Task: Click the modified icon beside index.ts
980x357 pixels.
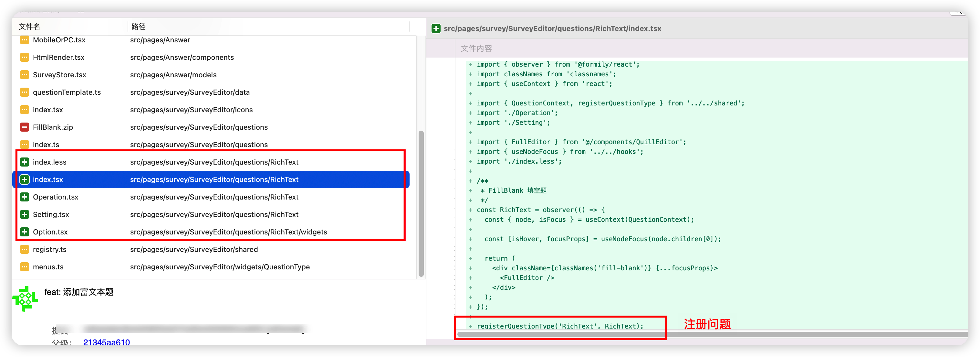Action: click(x=24, y=145)
